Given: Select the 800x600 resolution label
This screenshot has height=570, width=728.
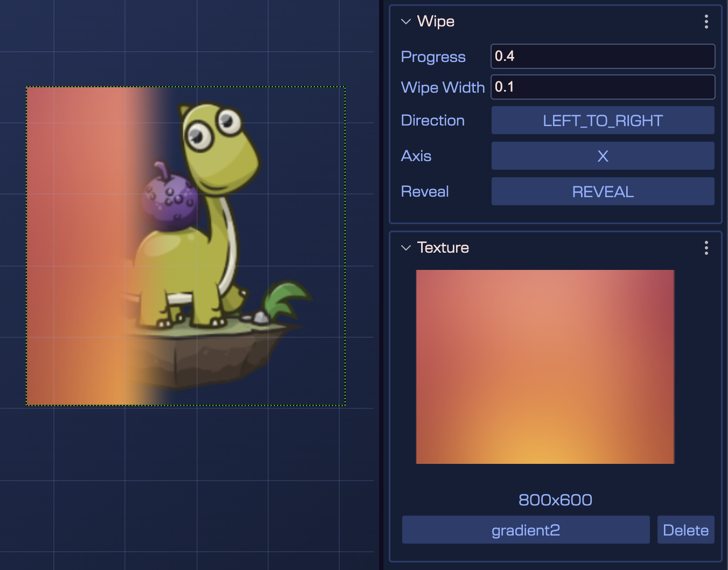Looking at the screenshot, I should pos(555,499).
